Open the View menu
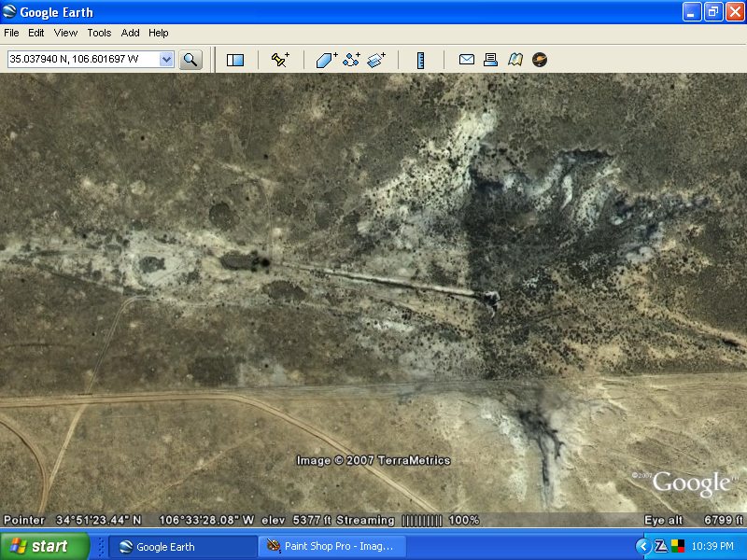Viewport: 747px width, 560px height. point(65,33)
